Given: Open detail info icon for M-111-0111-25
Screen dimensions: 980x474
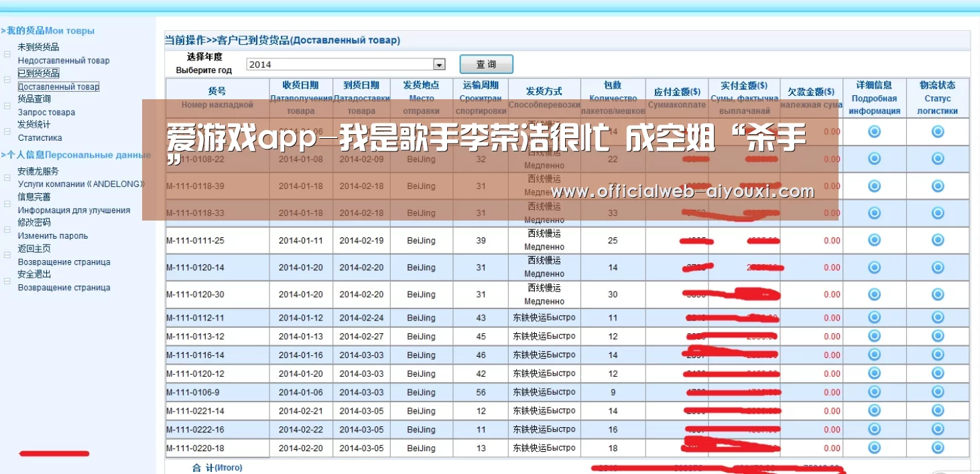Looking at the screenshot, I should tap(874, 240).
